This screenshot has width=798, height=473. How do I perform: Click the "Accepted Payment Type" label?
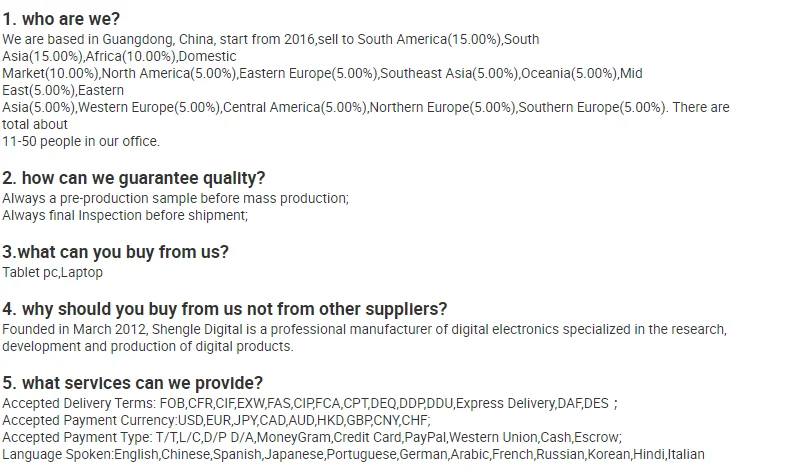pyautogui.click(x=74, y=437)
